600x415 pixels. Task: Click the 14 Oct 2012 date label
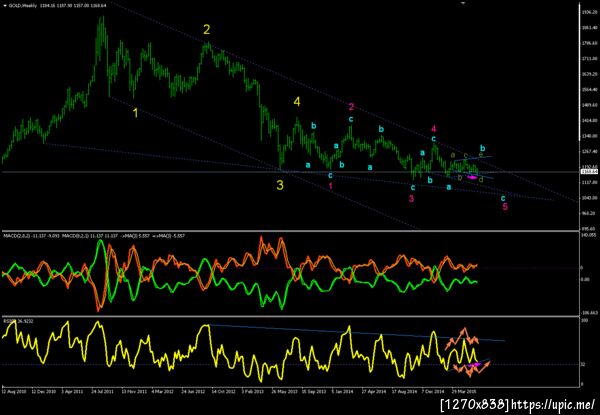point(224,392)
